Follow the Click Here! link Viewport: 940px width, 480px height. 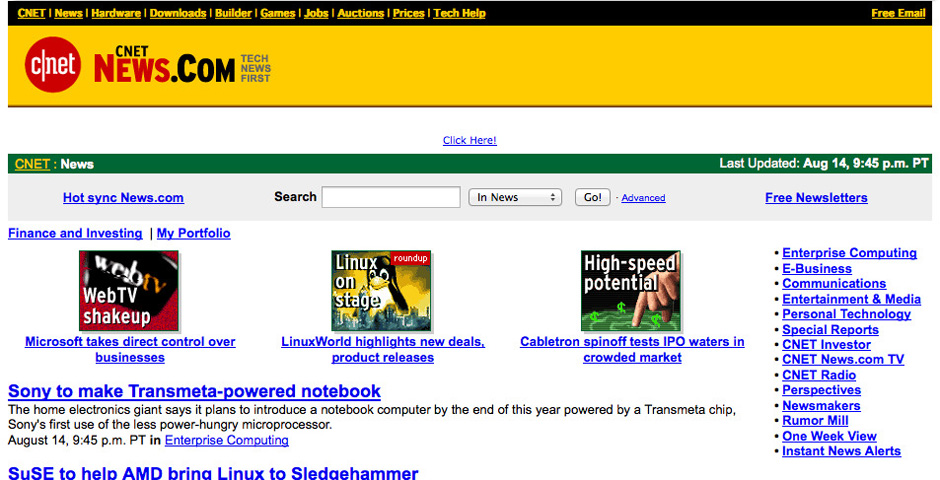(x=469, y=140)
